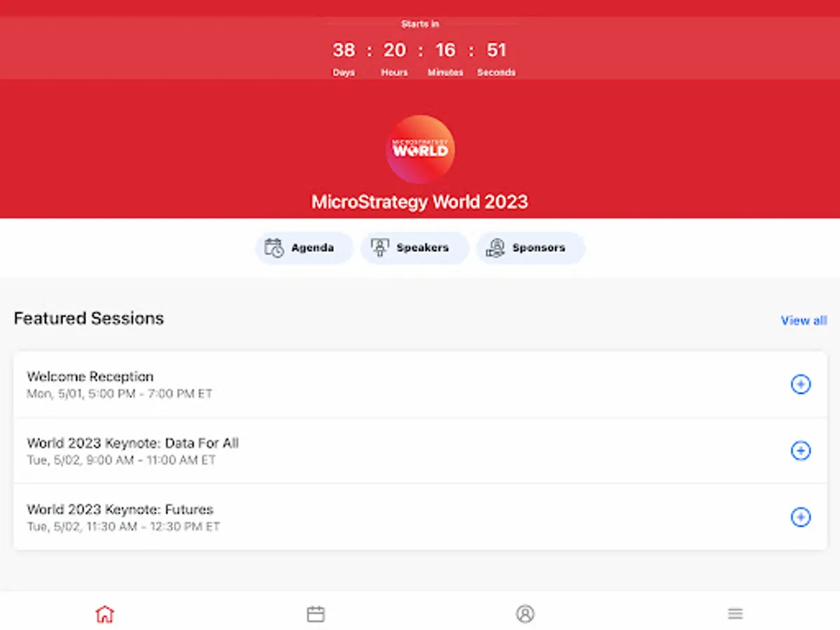Open the Sponsors button
This screenshot has width=840, height=630.
pyautogui.click(x=531, y=248)
